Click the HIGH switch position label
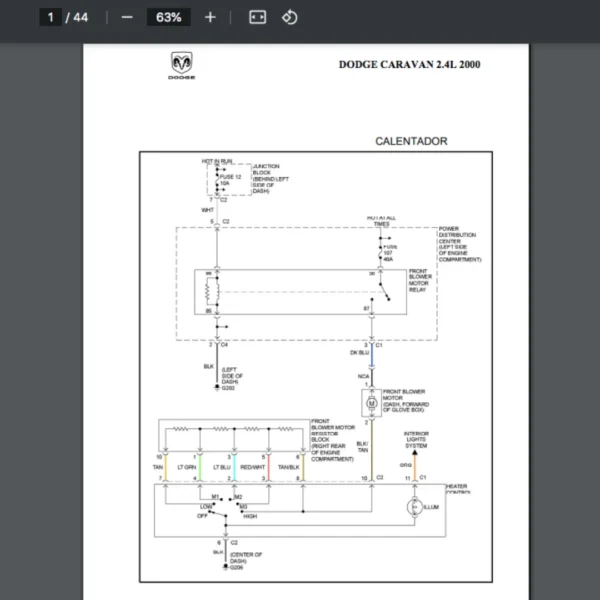 (x=249, y=515)
